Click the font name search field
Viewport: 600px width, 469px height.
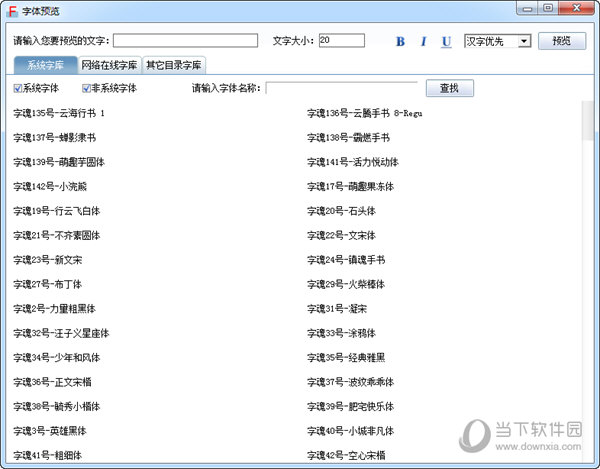342,88
